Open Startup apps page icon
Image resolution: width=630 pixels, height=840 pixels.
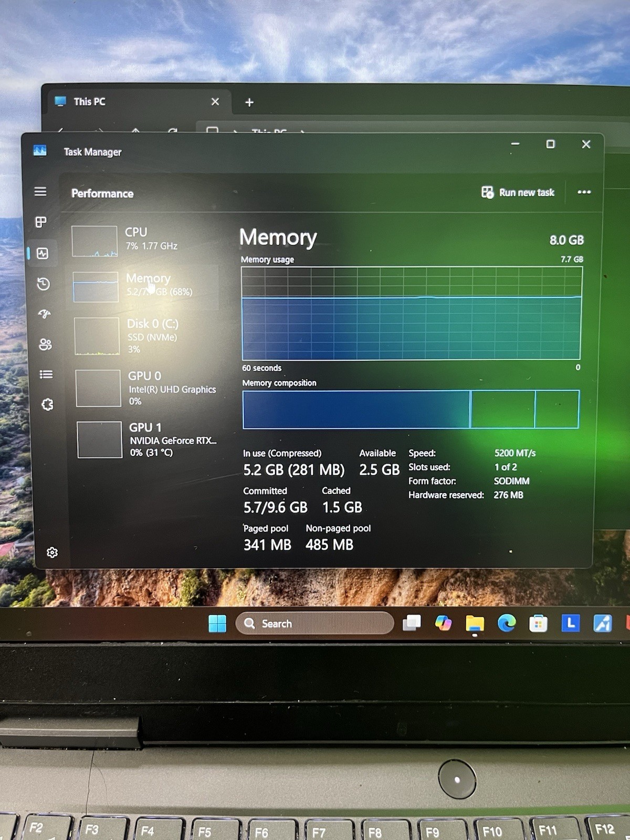[45, 314]
